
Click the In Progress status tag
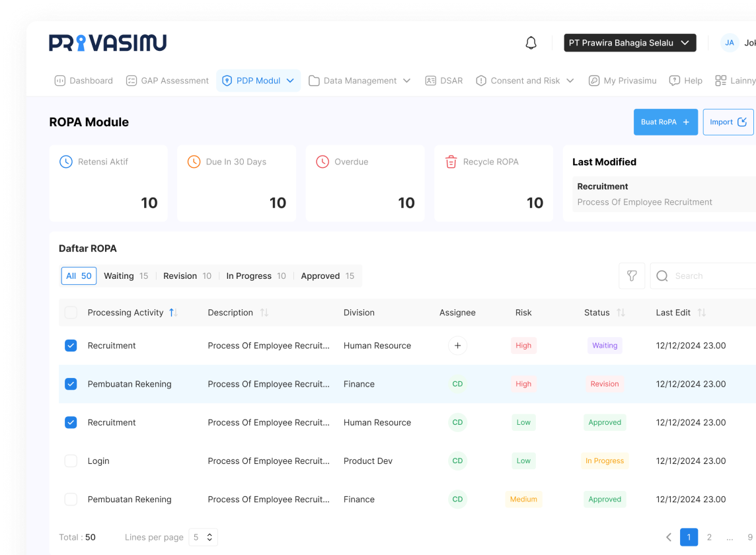point(605,461)
